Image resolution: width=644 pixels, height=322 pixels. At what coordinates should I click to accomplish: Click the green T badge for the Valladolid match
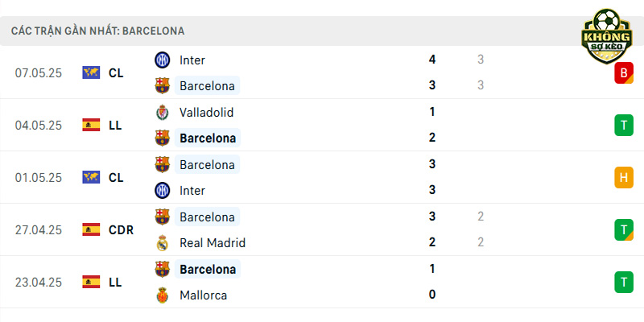(624, 126)
